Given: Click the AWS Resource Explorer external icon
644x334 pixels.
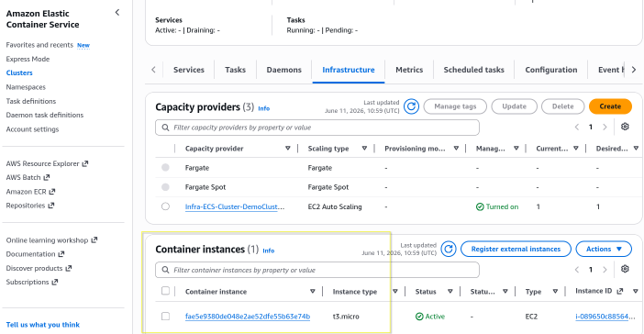Looking at the screenshot, I should 85,163.
